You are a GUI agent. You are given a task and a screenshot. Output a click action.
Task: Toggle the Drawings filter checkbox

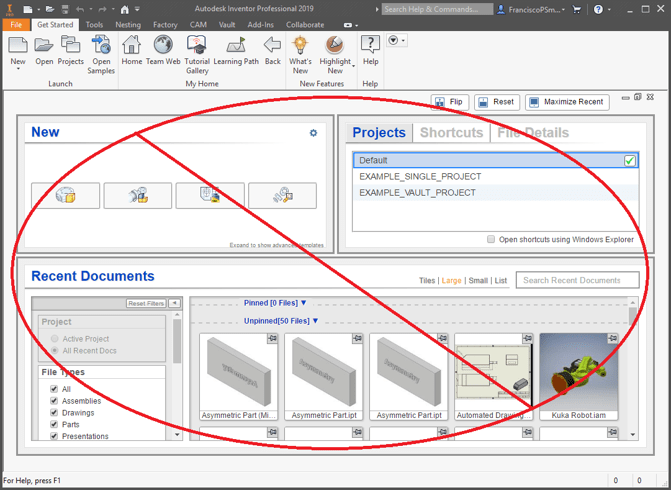54,413
